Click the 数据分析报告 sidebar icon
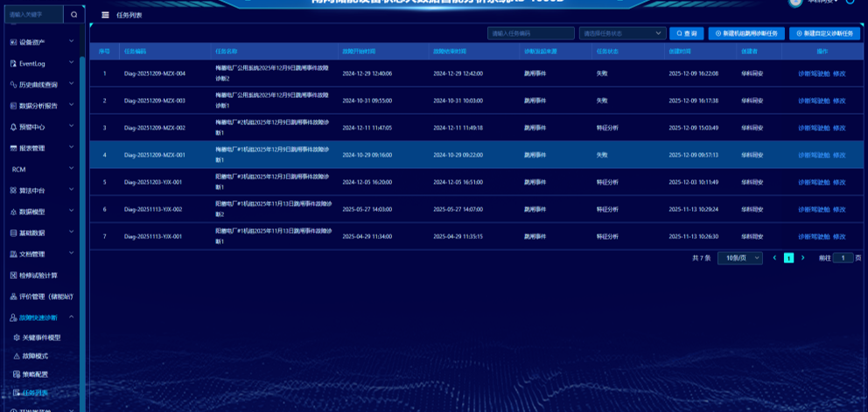Screen dimensions: 868x412 click(14, 106)
